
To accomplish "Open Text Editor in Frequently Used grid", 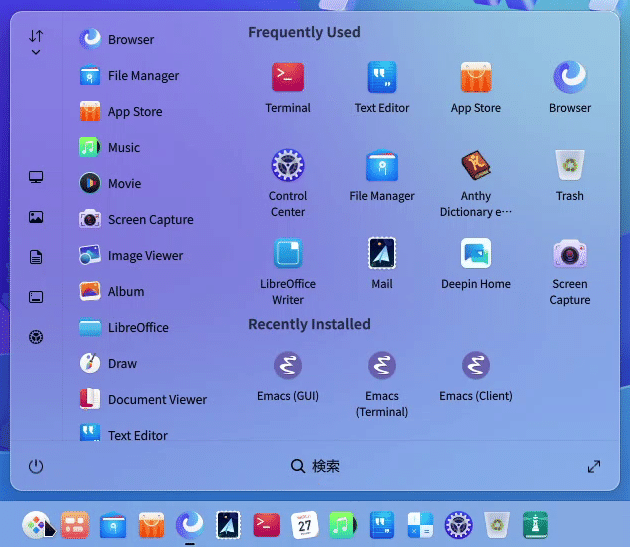I will [382, 87].
